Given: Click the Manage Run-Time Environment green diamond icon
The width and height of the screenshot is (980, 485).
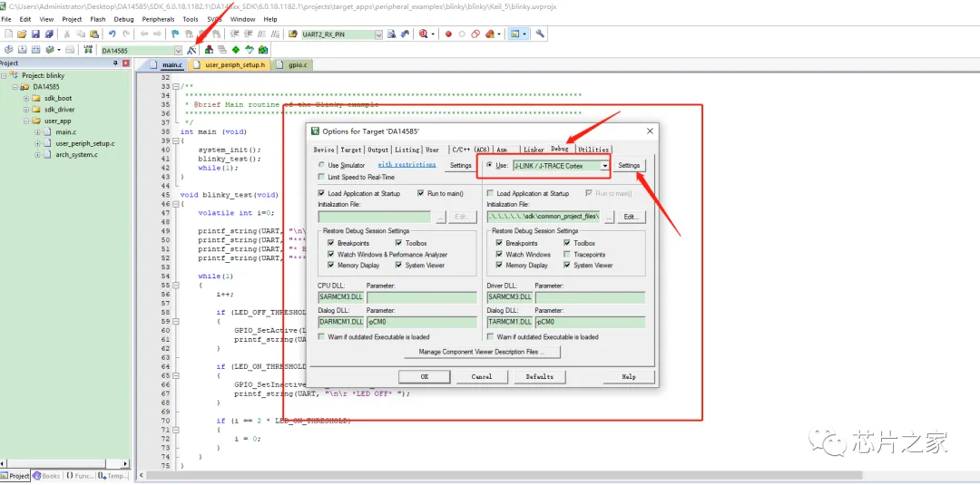Looking at the screenshot, I should [236, 50].
